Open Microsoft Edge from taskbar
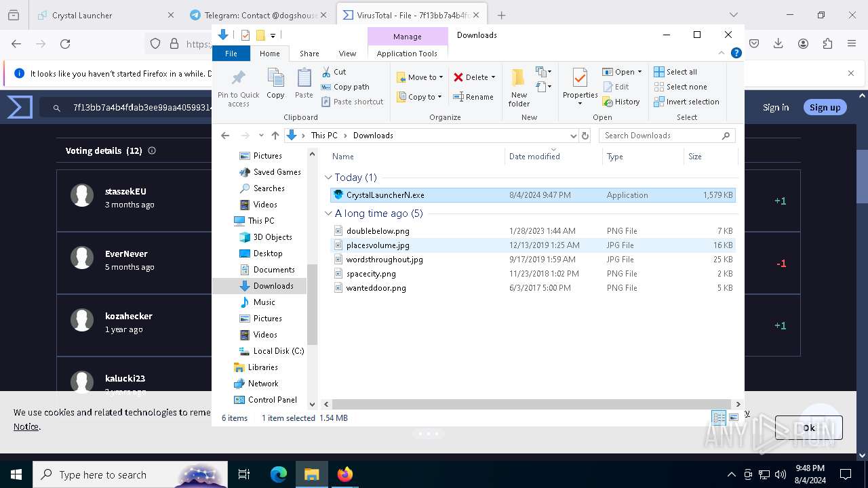Screen dimensions: 868x488 click(279, 474)
